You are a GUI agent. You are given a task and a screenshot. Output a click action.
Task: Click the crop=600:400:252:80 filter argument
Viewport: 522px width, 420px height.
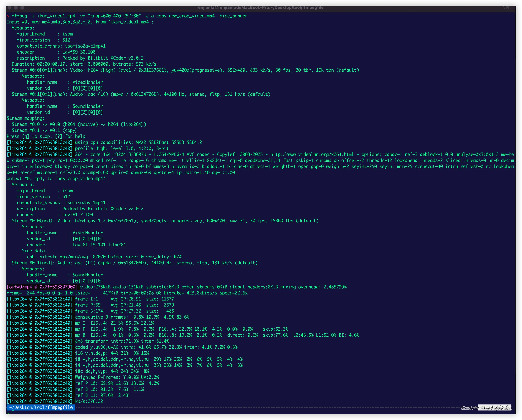(114, 16)
